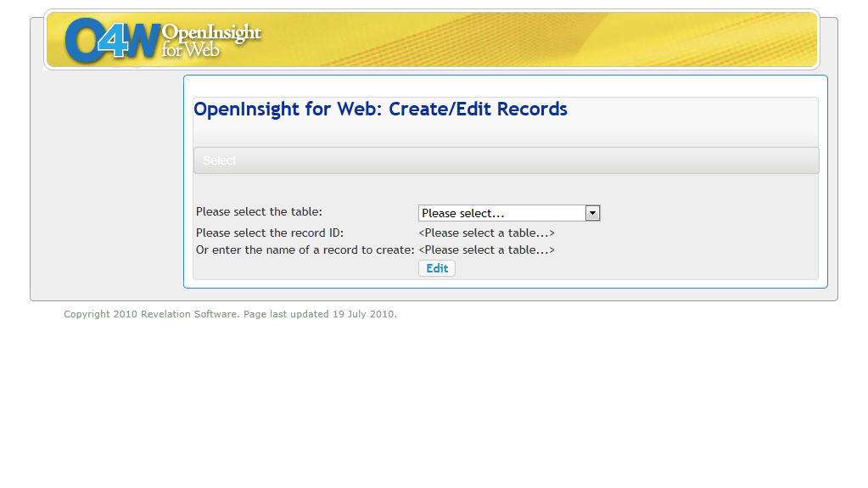
Task: Click the O4W OpenInsight for Web logo
Action: [x=163, y=40]
